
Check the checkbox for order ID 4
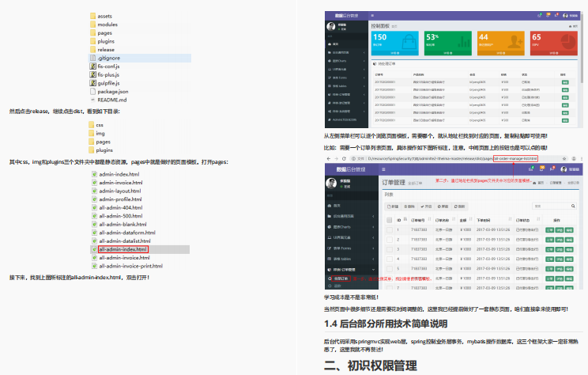390,259
